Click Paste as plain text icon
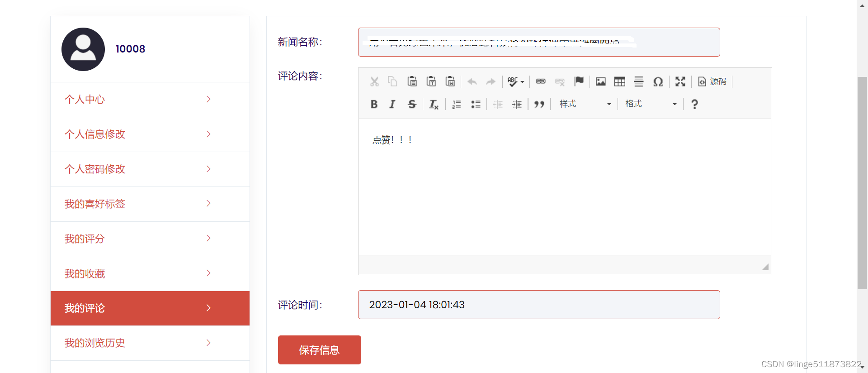The image size is (868, 373). (431, 81)
